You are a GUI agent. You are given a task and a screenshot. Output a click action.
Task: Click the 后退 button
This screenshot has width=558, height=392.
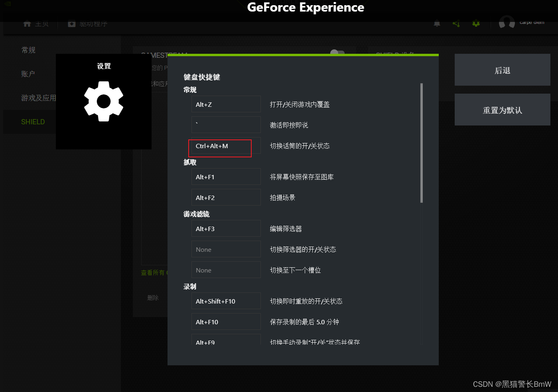[x=502, y=70]
